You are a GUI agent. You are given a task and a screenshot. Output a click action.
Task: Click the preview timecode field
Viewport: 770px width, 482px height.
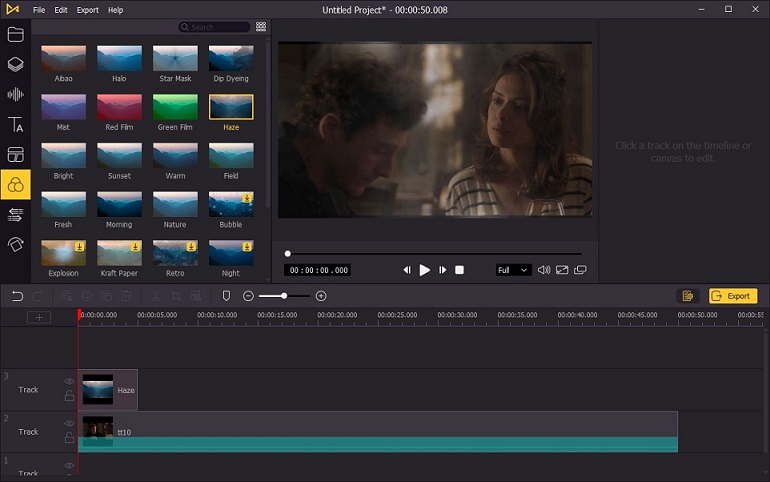318,270
